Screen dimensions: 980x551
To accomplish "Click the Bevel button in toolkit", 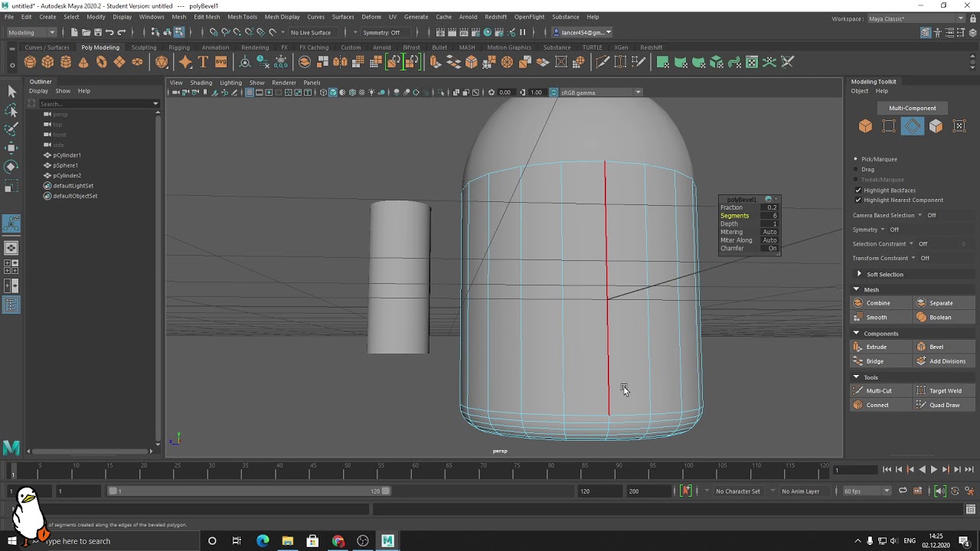I will click(944, 347).
